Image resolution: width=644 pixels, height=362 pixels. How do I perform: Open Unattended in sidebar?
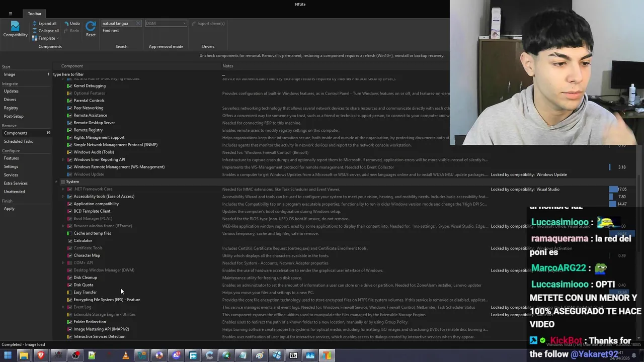click(x=14, y=192)
